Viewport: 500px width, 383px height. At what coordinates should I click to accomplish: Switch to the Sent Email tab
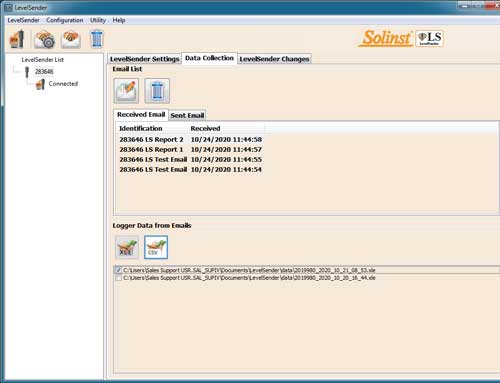click(x=187, y=115)
